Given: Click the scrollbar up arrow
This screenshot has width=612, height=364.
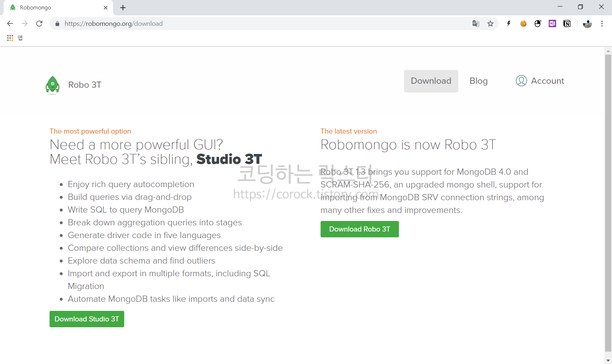Looking at the screenshot, I should [608, 51].
